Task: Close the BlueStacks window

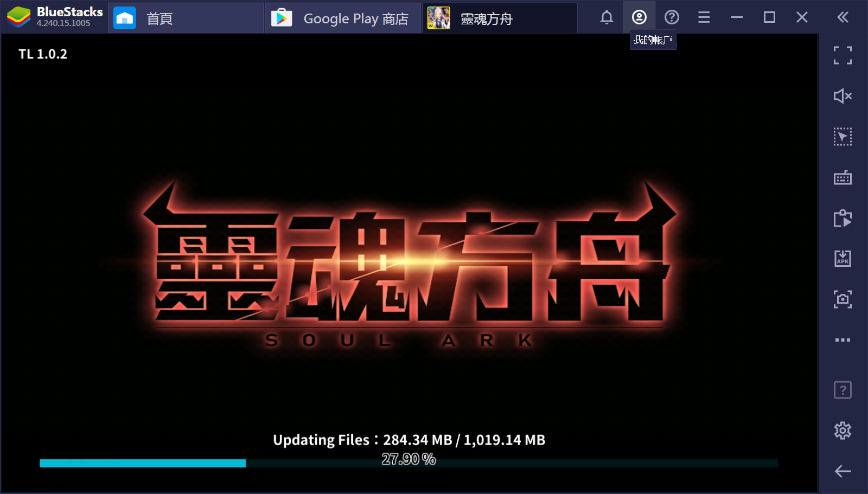Action: click(x=802, y=17)
